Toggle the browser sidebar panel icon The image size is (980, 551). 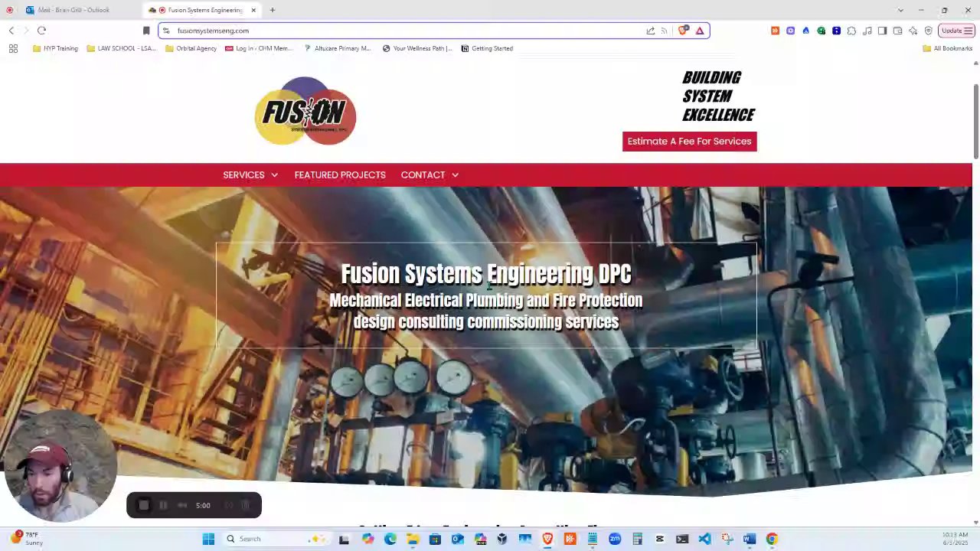(x=882, y=31)
